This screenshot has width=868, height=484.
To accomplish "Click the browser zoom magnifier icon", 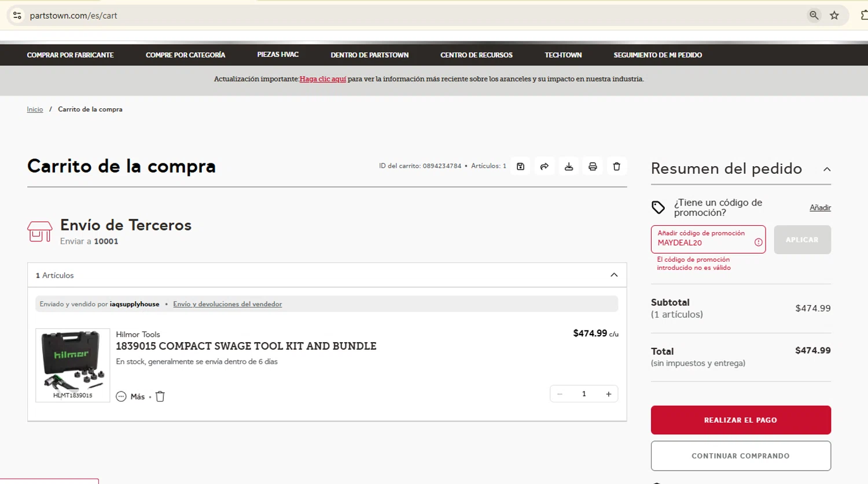I will pyautogui.click(x=814, y=16).
